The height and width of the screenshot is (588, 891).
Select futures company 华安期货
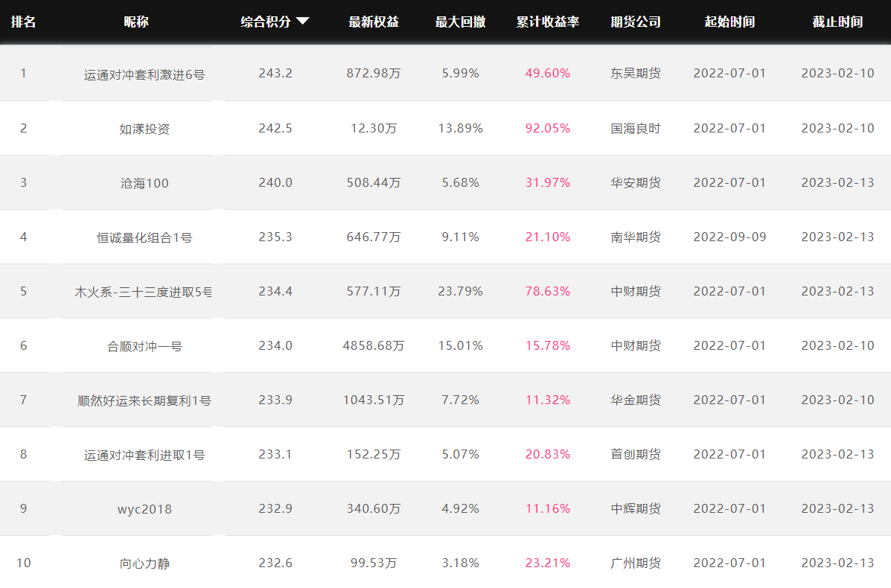[635, 182]
